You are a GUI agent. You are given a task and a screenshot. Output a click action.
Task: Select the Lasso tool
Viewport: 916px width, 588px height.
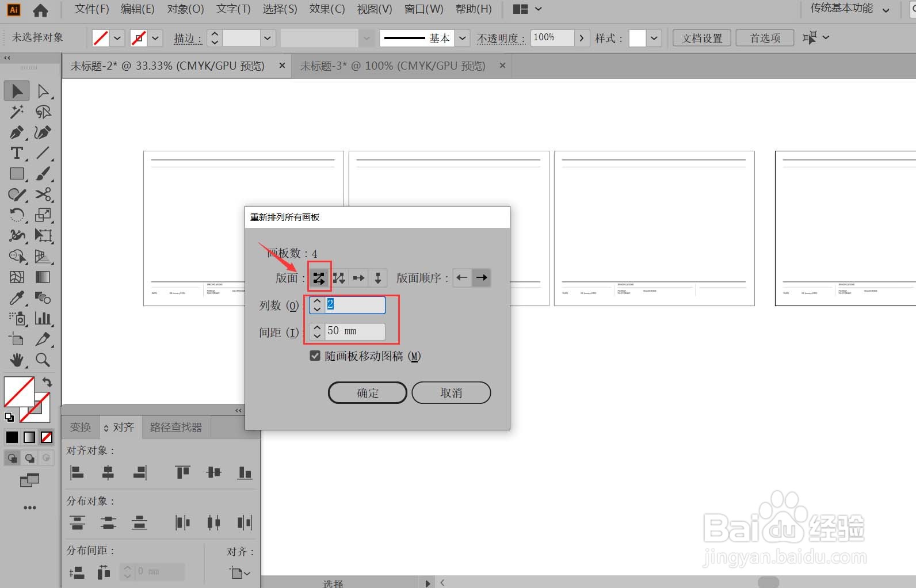(43, 112)
